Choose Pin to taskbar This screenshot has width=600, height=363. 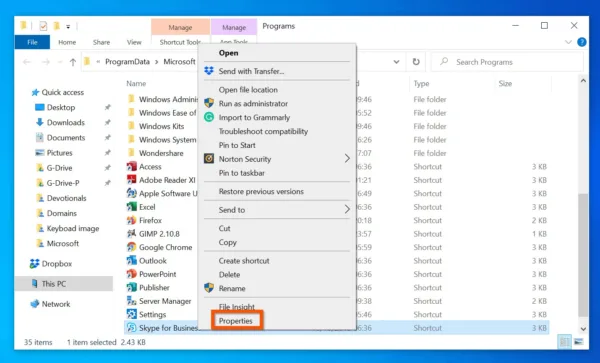[241, 173]
